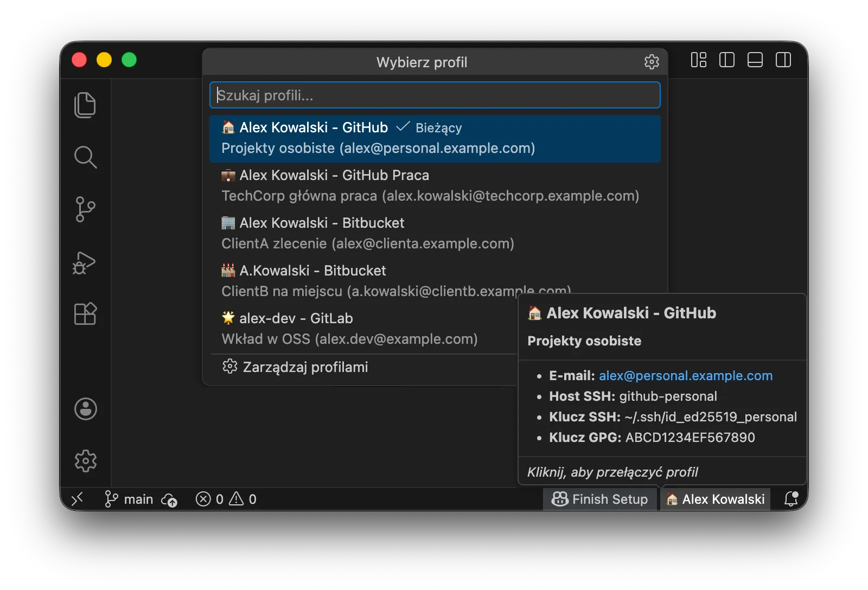The height and width of the screenshot is (590, 868).
Task: Open the Accounts menu icon
Action: pos(86,409)
